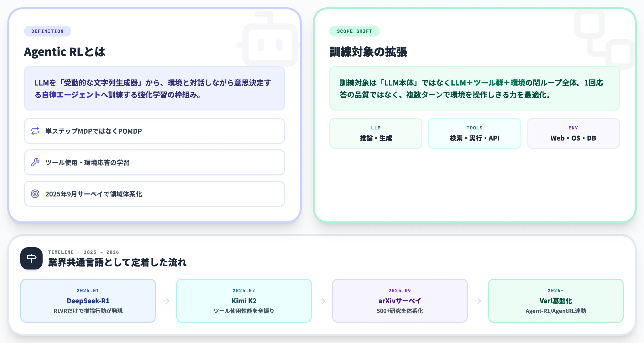Select the 2026- Verl基盤化 timeline card

[556, 301]
